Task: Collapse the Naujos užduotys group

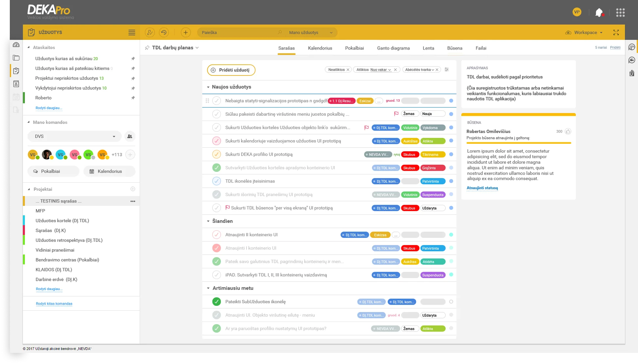Action: click(208, 87)
